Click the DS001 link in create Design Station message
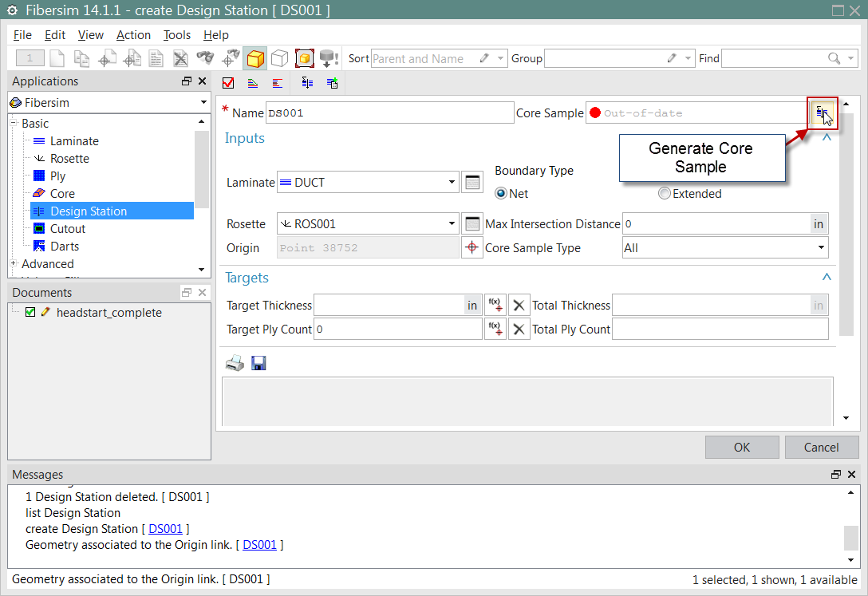This screenshot has width=868, height=596. click(x=165, y=529)
